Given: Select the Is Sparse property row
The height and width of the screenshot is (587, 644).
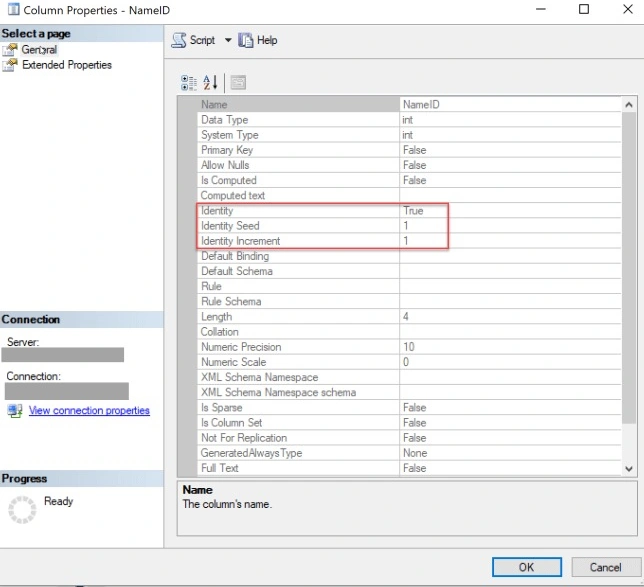Looking at the screenshot, I should [x=409, y=407].
